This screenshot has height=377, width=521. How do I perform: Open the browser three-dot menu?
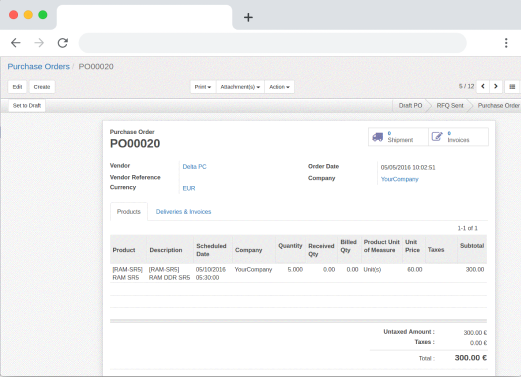(506, 43)
